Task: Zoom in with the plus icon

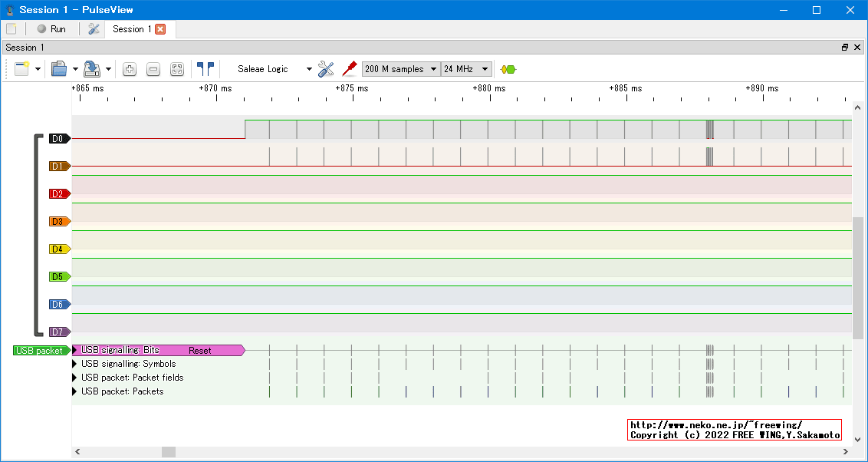Action: pyautogui.click(x=130, y=69)
